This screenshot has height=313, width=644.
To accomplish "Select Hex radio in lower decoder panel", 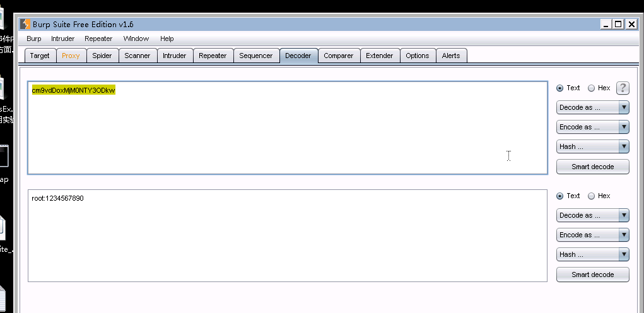I will [592, 196].
